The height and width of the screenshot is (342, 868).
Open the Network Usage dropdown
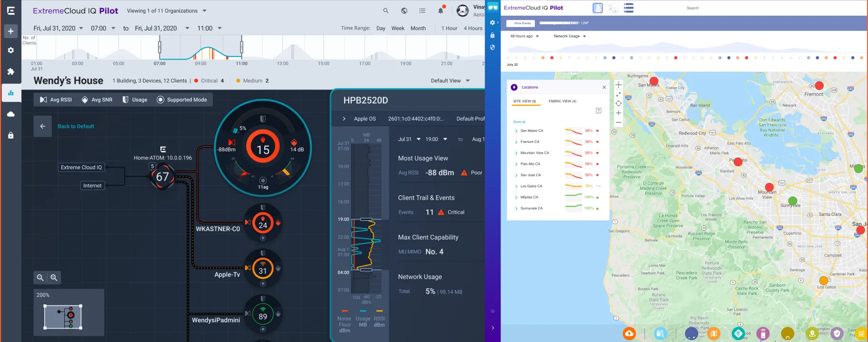coord(570,36)
